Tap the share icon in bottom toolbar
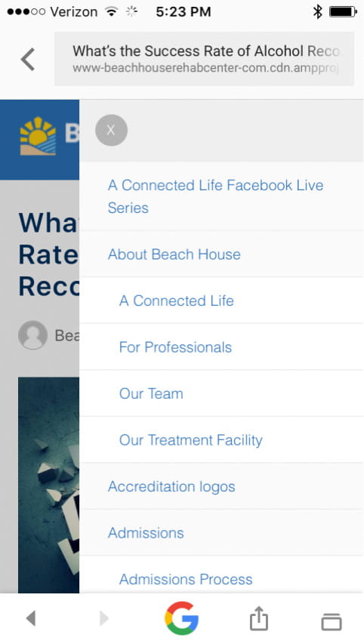The height and width of the screenshot is (644, 364). [259, 618]
